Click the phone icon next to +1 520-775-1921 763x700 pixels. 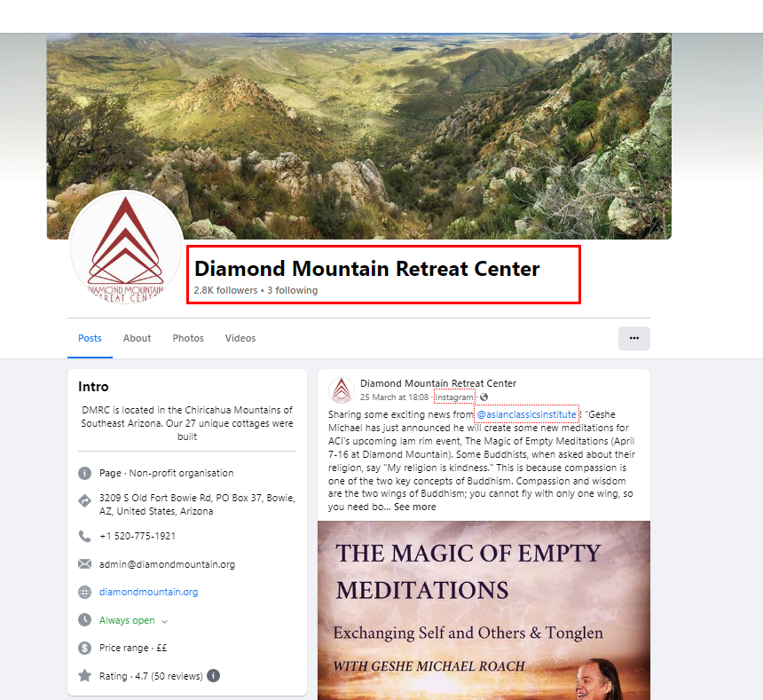tap(84, 536)
